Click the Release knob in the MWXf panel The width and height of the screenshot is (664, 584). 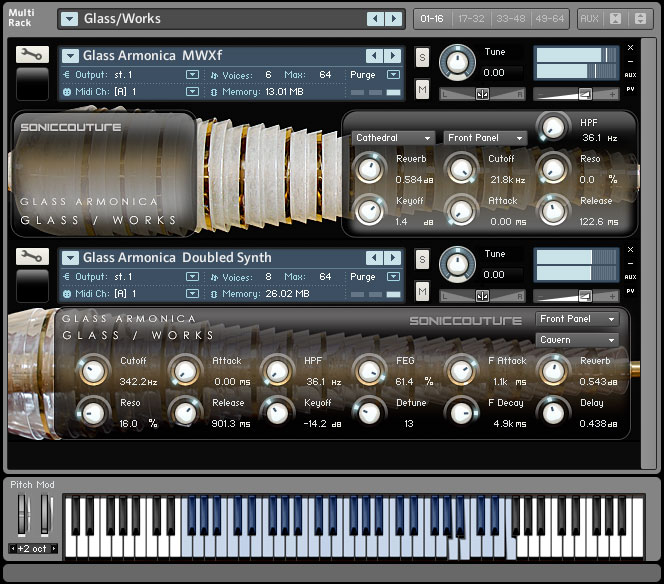553,211
